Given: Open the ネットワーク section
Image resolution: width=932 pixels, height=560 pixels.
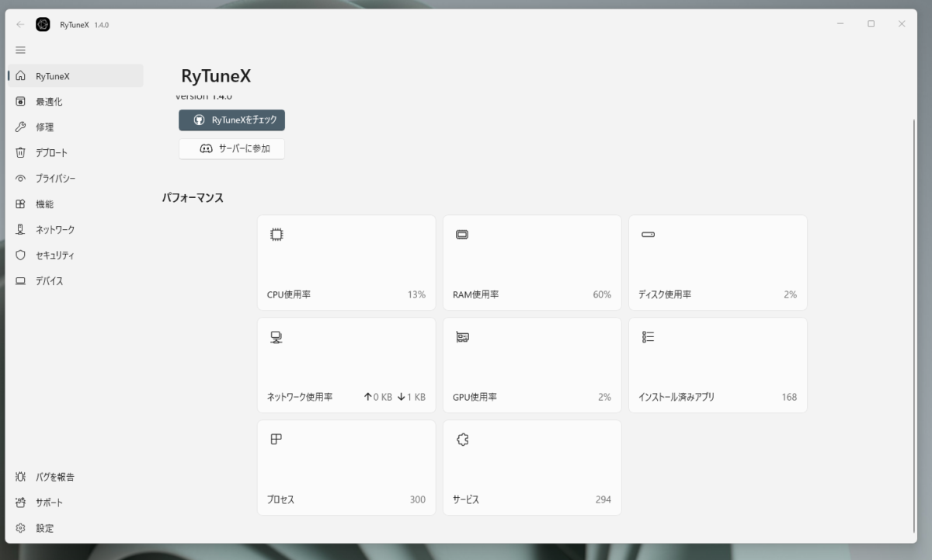Looking at the screenshot, I should click(75, 230).
